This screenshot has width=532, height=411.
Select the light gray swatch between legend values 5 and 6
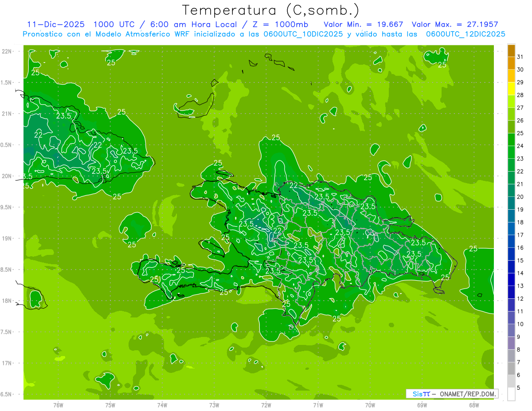coord(511,381)
